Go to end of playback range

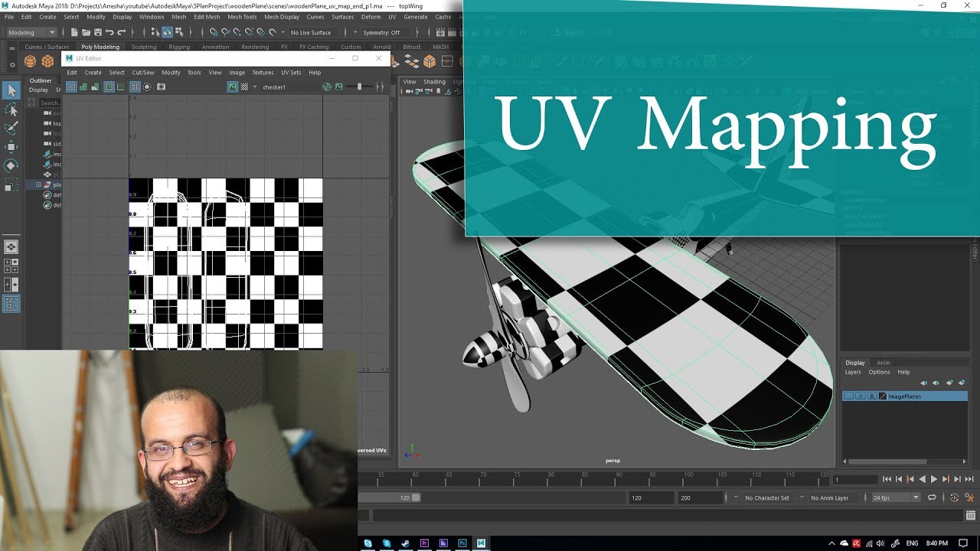pyautogui.click(x=969, y=479)
